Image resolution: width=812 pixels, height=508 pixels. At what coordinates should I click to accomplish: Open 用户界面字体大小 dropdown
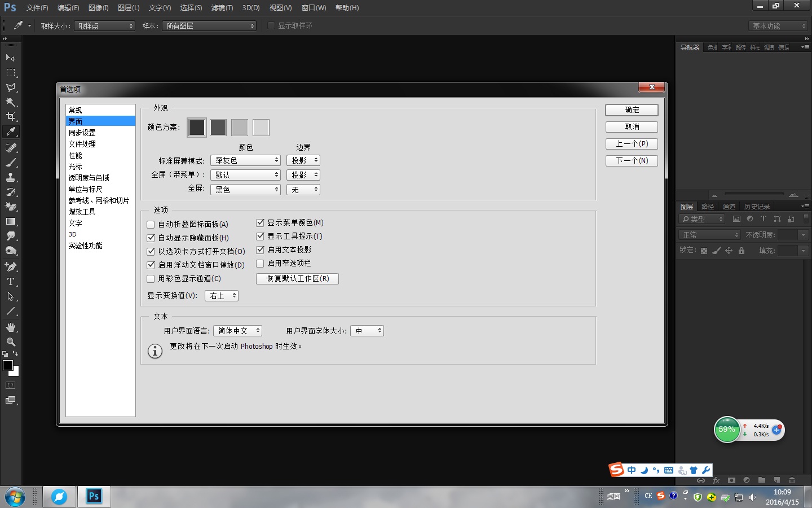click(367, 331)
